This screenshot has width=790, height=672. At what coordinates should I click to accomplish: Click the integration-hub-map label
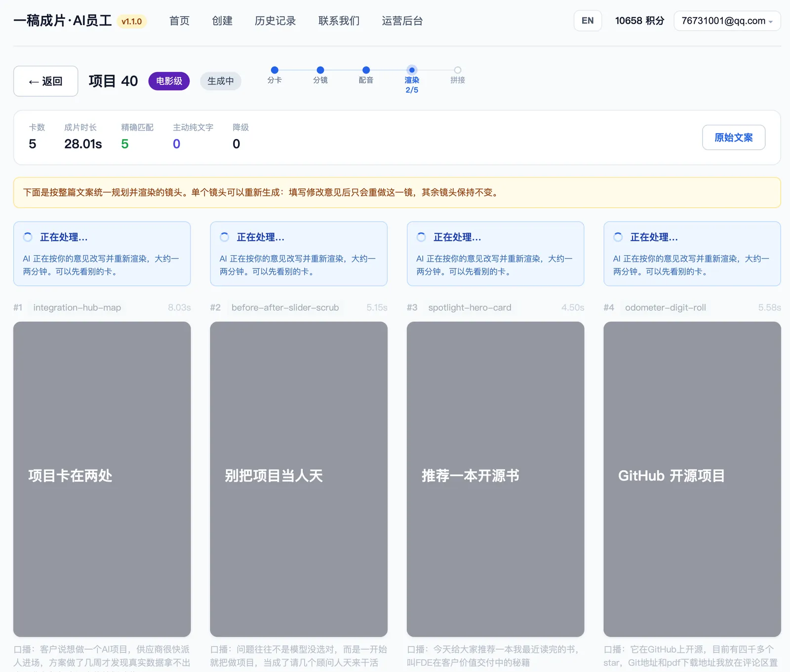[x=77, y=307]
